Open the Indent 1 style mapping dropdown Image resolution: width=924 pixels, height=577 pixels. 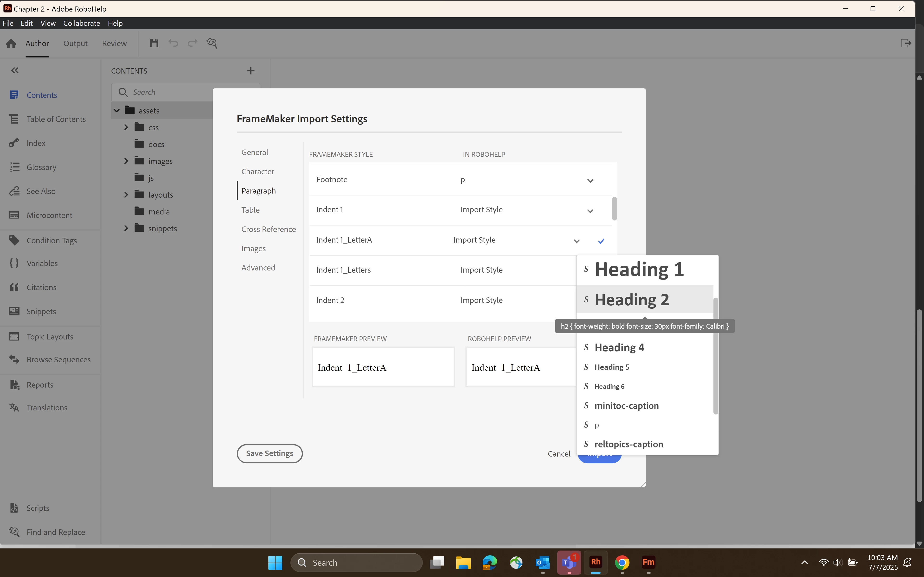coord(590,211)
